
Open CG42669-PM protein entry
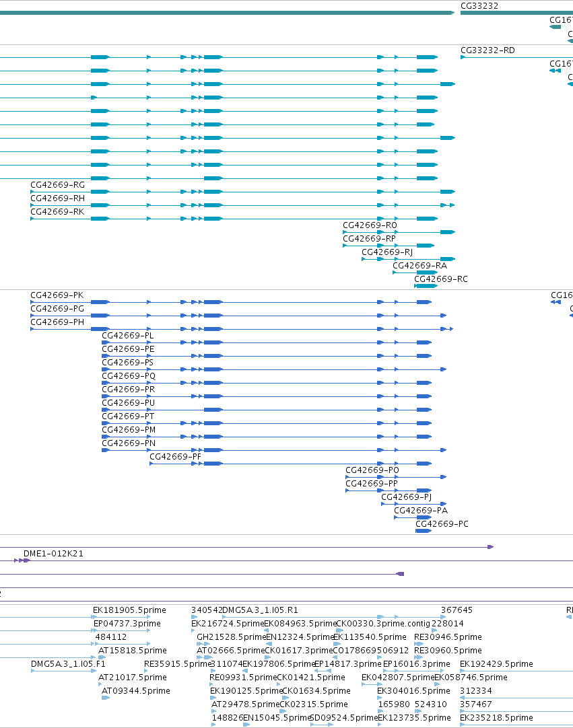click(x=129, y=430)
